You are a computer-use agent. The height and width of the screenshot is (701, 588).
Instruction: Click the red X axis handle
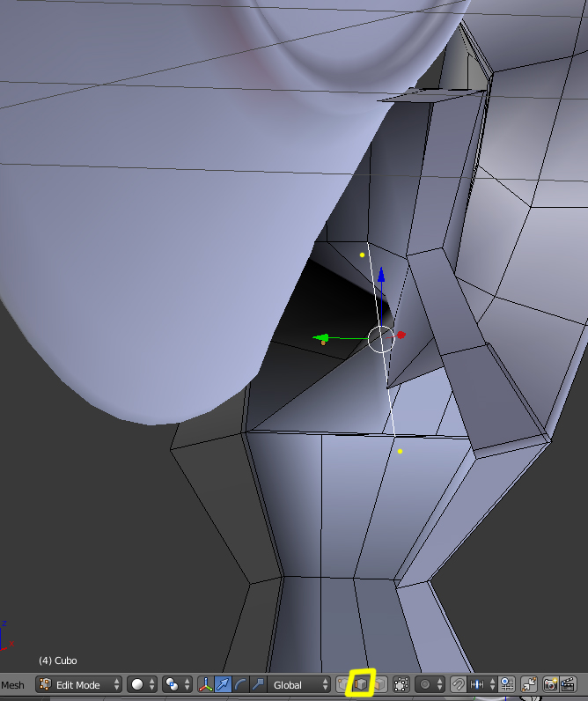[x=401, y=335]
